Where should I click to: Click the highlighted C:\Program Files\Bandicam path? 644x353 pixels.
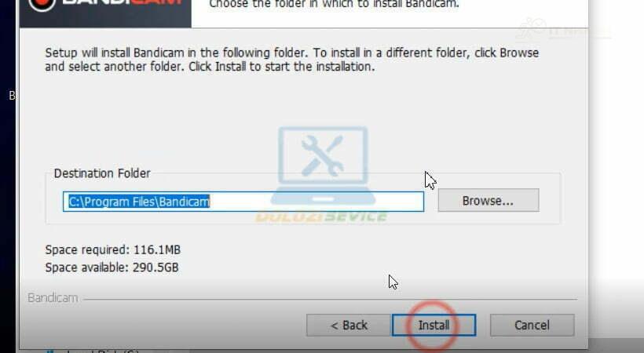(139, 202)
